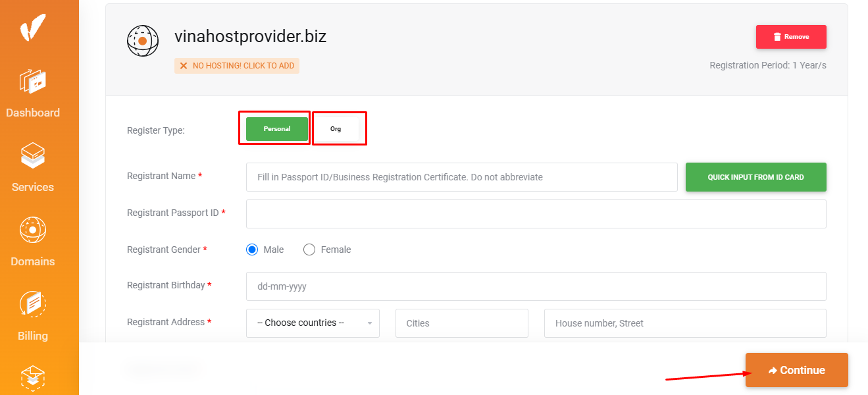This screenshot has height=395, width=868.
Task: Select the Male gender radio button
Action: pyautogui.click(x=252, y=250)
